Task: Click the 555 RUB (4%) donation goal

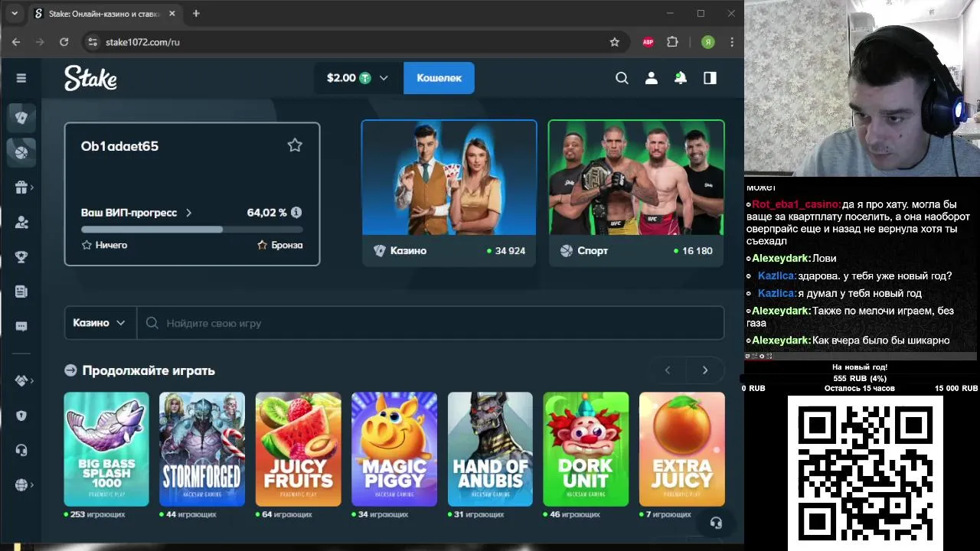Action: 860,378
